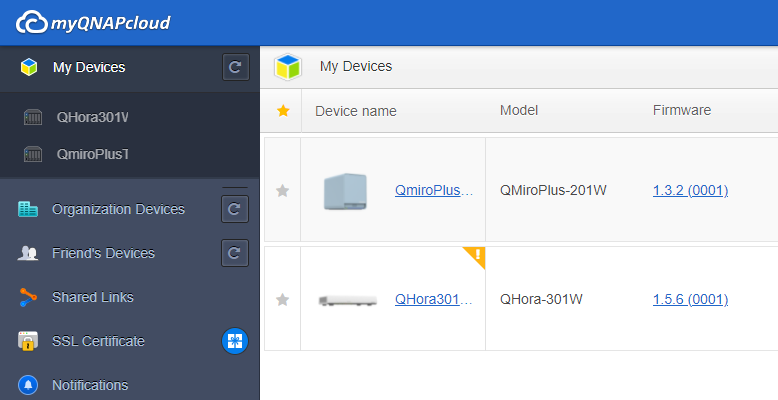Open the QmiroPlus device name link
778x400 pixels.
pos(434,191)
